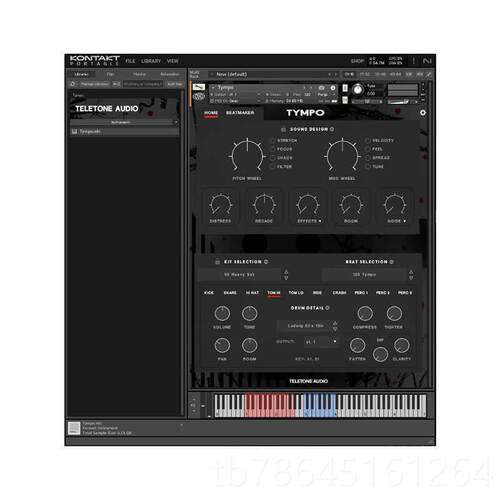Click the Pitch Wheel large knob
Viewport: 500px width, 500px height.
[247, 155]
